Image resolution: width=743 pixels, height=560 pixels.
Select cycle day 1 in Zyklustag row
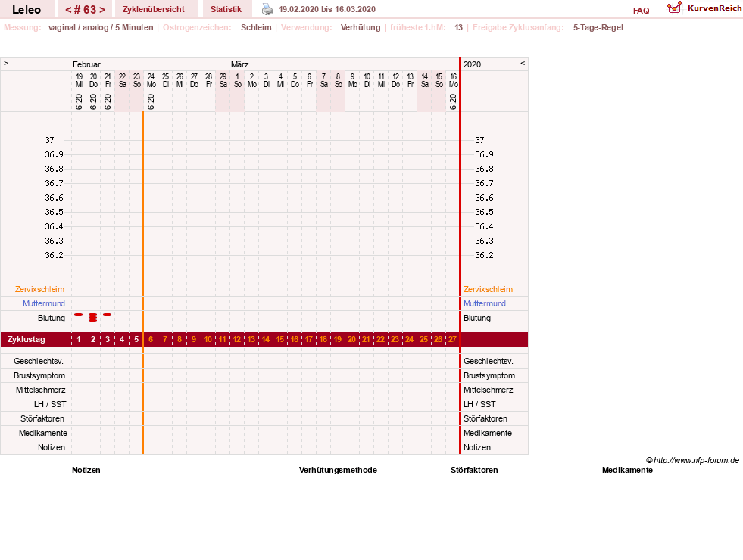79,340
